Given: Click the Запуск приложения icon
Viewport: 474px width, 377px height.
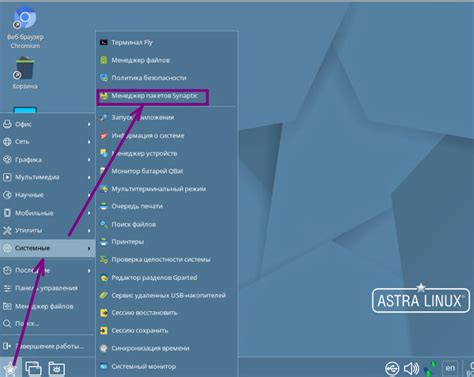Looking at the screenshot, I should pos(104,117).
